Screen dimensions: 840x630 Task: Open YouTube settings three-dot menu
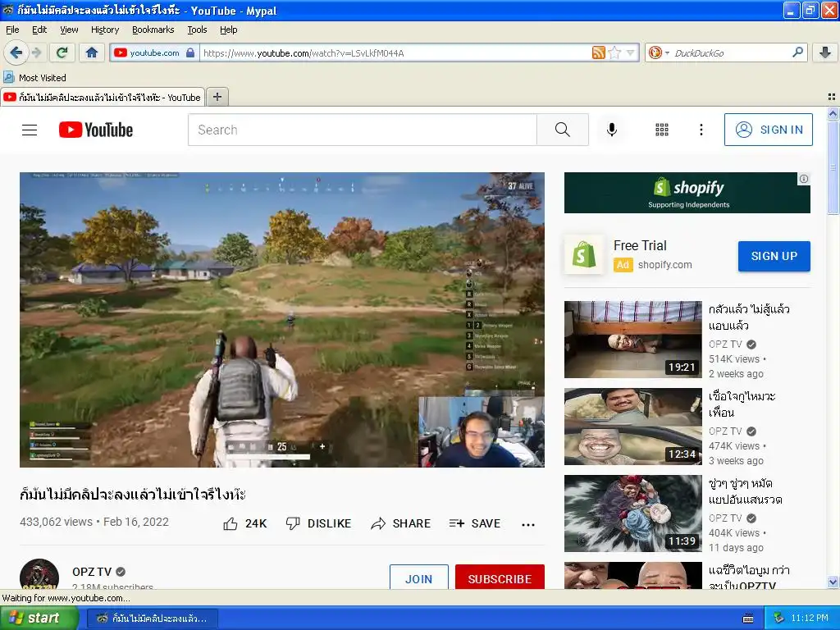click(x=701, y=130)
